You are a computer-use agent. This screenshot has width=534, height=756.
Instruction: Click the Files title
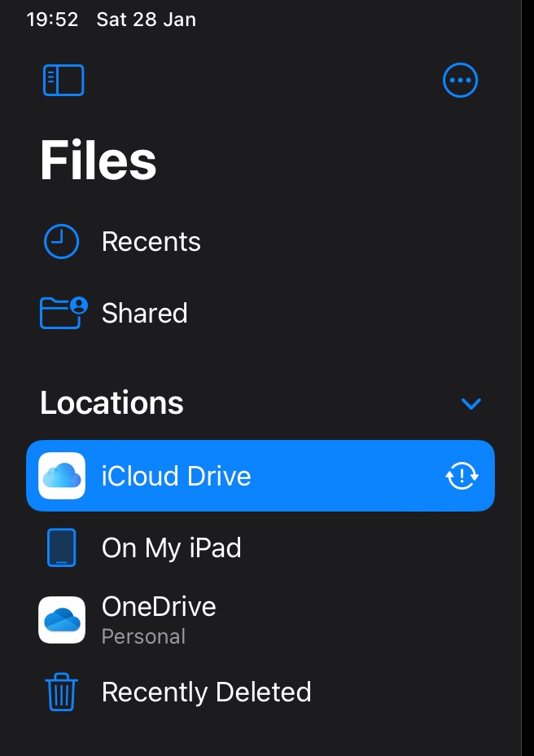98,160
